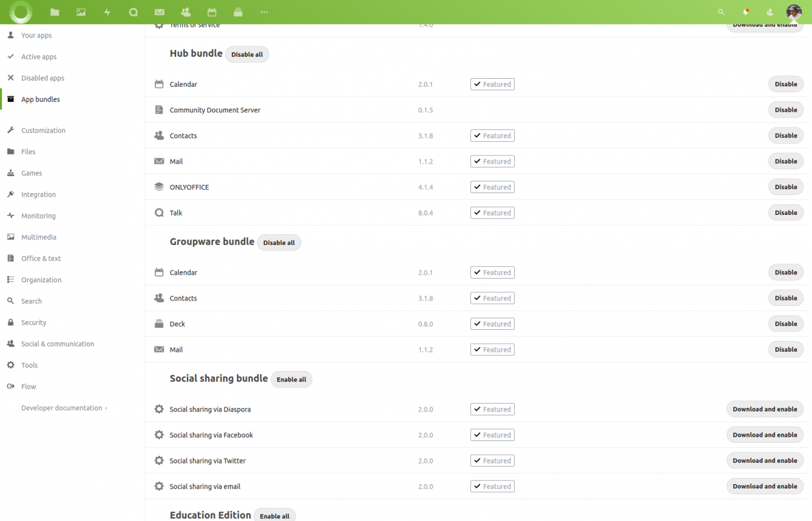Click the "Groupware bundle" heading
Screen dimensions: 812x521
(x=212, y=242)
